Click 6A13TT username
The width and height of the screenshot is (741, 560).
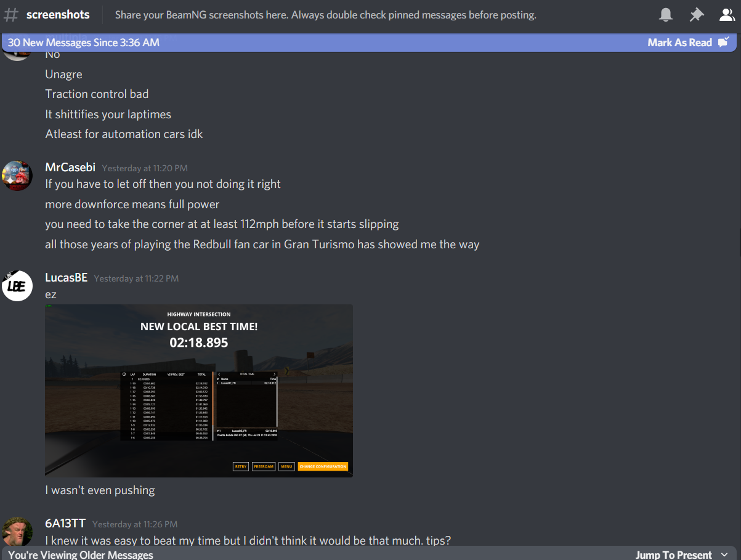(65, 524)
